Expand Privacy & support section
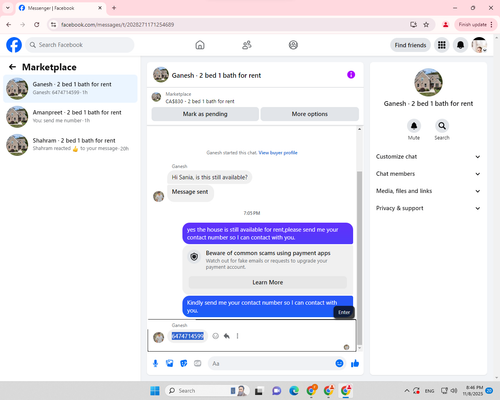Viewport: 500px width, 400px height. tap(428, 208)
